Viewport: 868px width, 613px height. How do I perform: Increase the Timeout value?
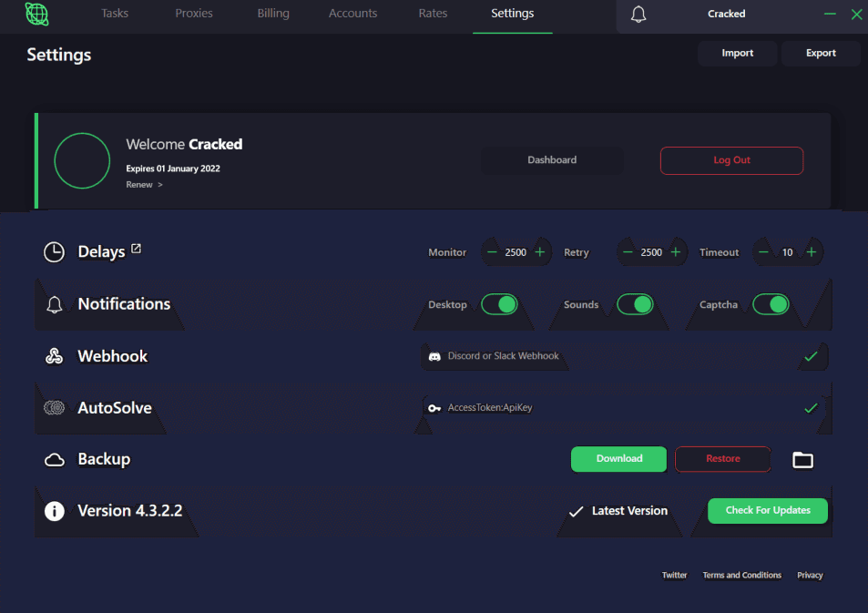[812, 251]
